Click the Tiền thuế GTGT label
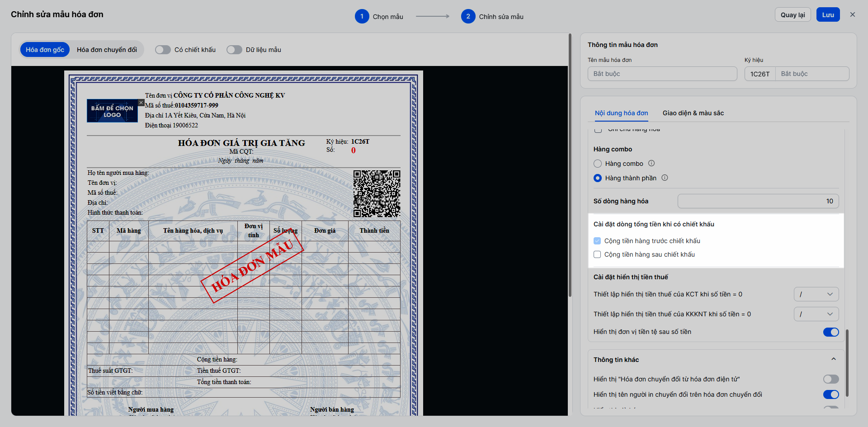This screenshot has width=868, height=427. tap(219, 371)
